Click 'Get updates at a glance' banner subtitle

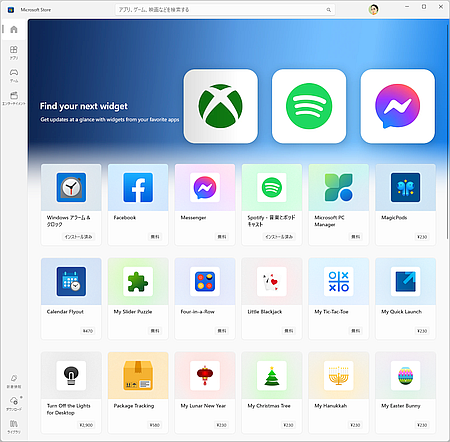[110, 119]
